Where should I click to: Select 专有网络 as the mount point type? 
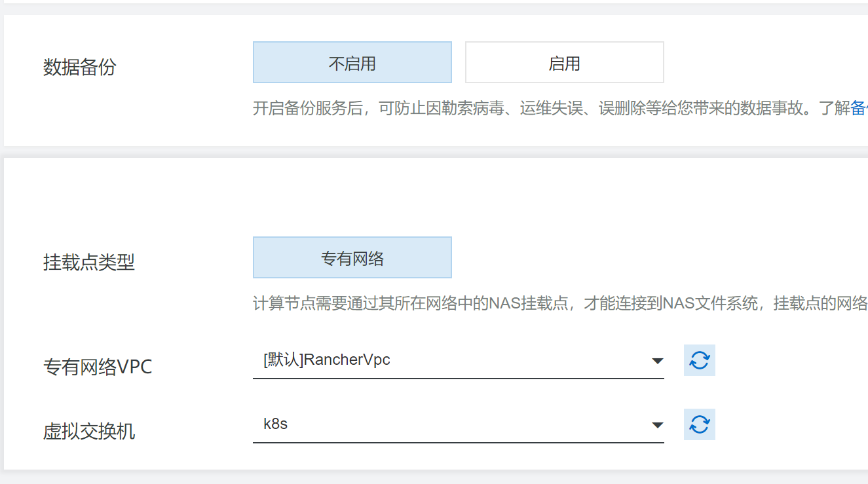click(x=352, y=257)
